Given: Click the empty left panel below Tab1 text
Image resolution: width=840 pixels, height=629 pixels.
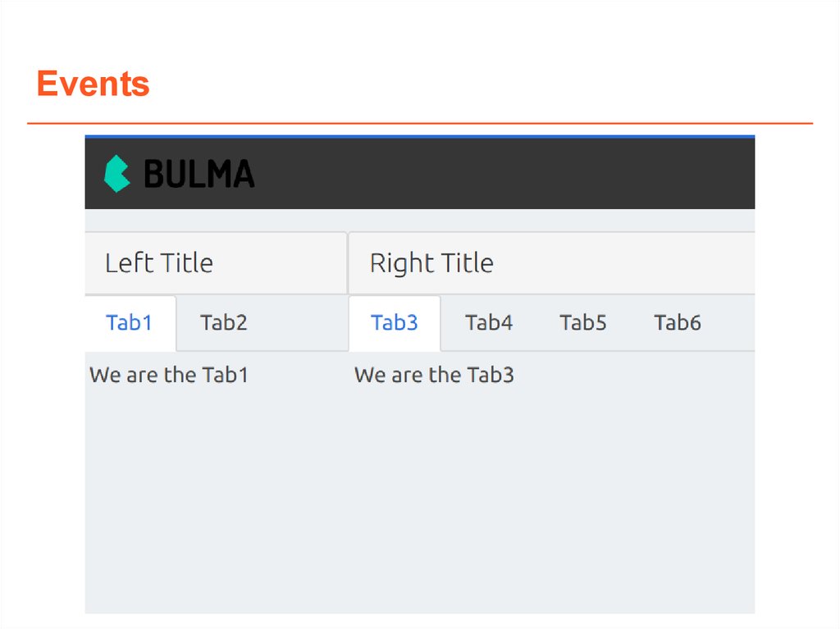Looking at the screenshot, I should 213,492.
